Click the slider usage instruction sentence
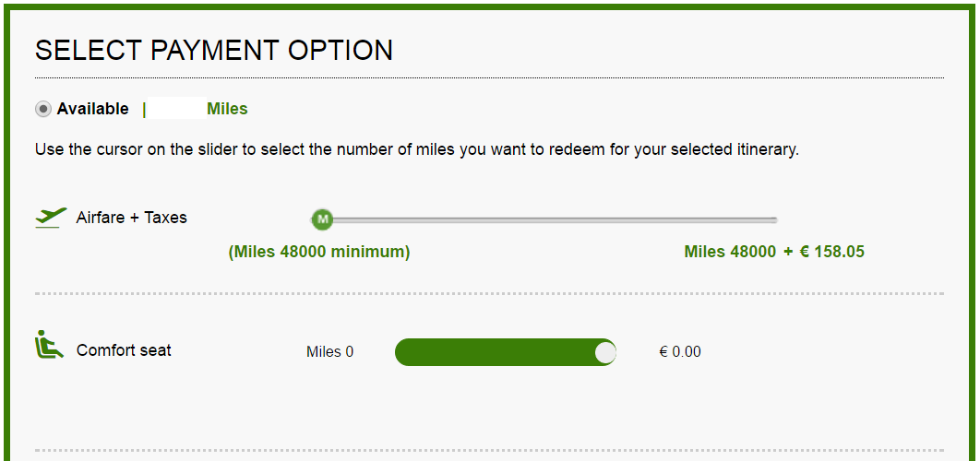The image size is (980, 461). tap(417, 150)
